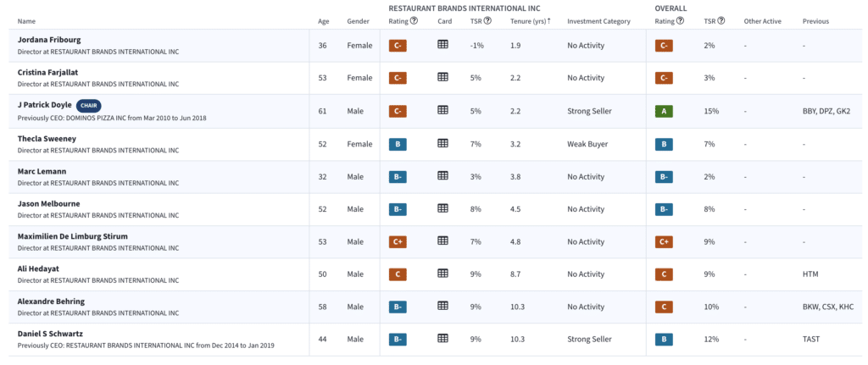868x365 pixels.
Task: Click Alexandre Behring's overall C rating badge
Action: [x=664, y=307]
